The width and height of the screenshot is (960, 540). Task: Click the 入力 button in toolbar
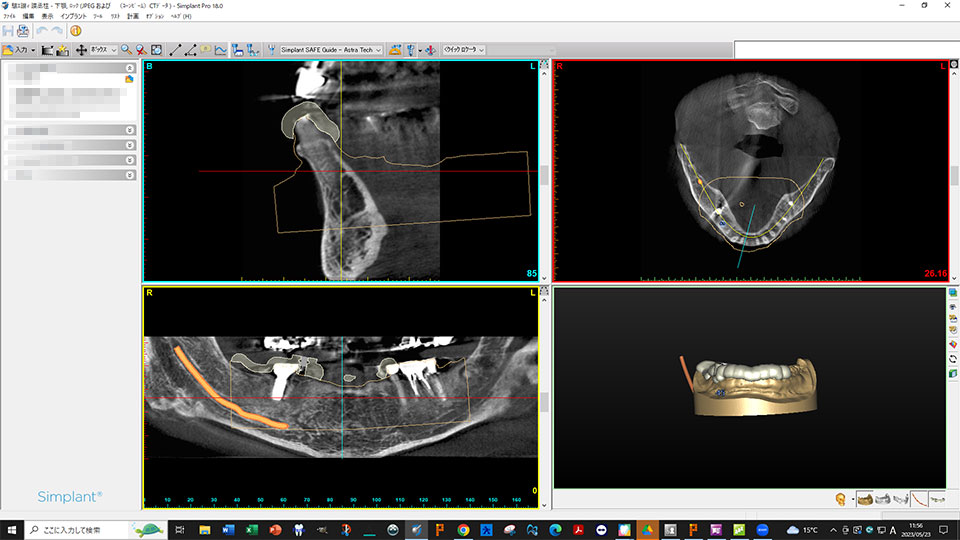point(20,49)
